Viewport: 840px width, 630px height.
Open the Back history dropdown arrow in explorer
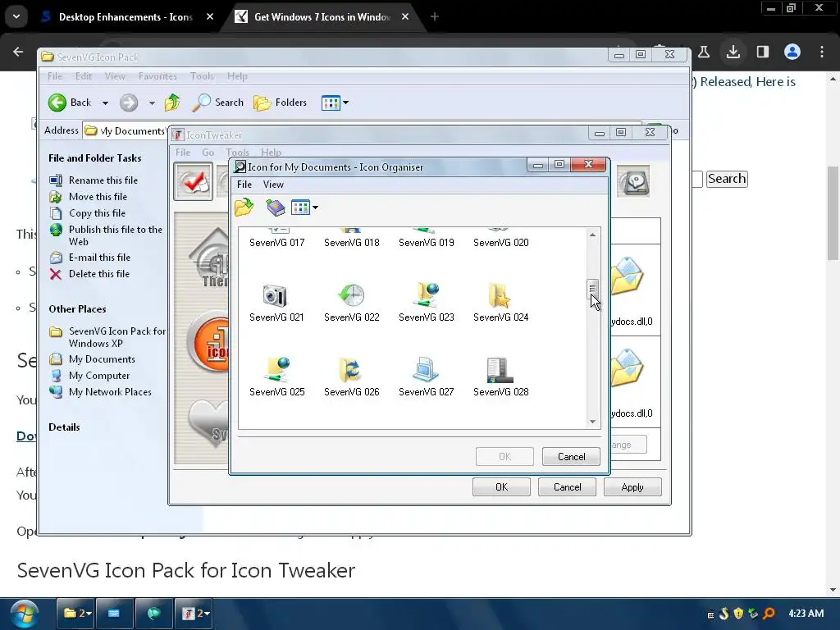tap(105, 103)
